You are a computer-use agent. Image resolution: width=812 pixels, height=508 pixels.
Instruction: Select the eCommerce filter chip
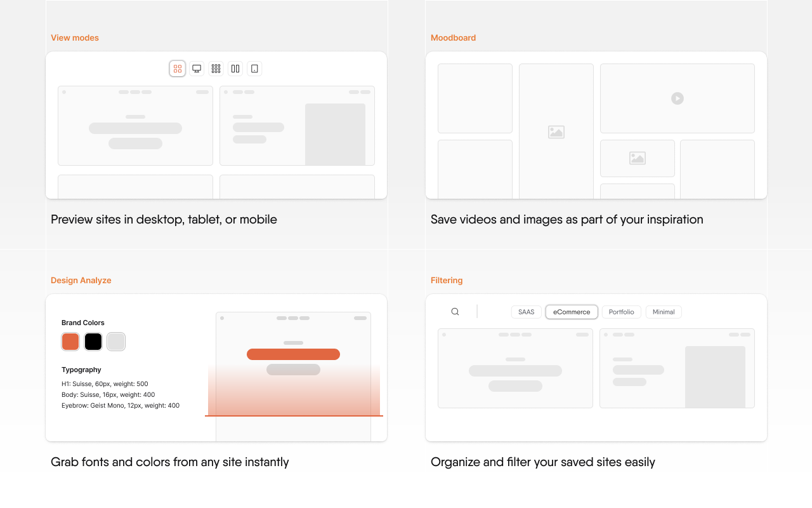pyautogui.click(x=572, y=312)
